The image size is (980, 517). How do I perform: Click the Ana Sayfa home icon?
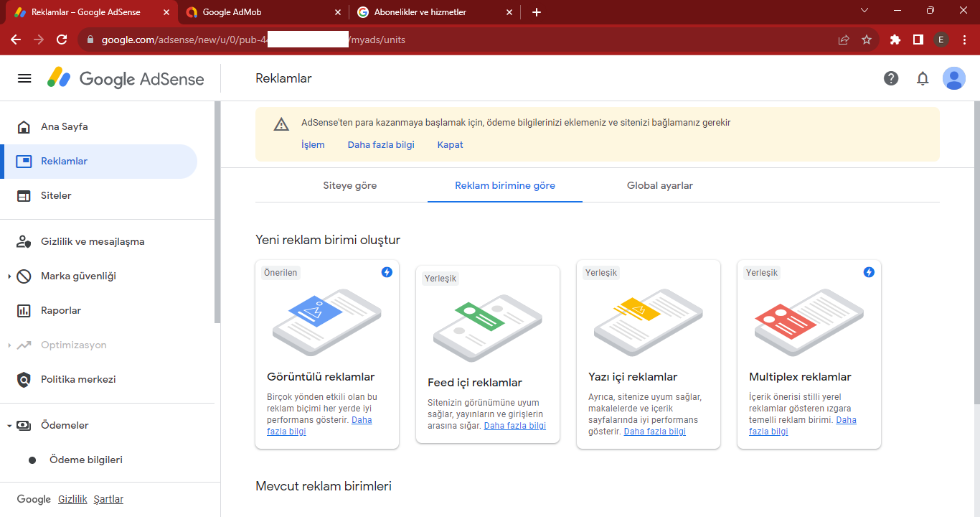click(x=24, y=127)
